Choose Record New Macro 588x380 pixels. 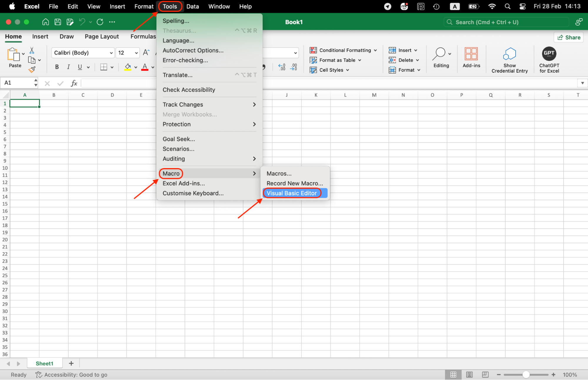[294, 183]
